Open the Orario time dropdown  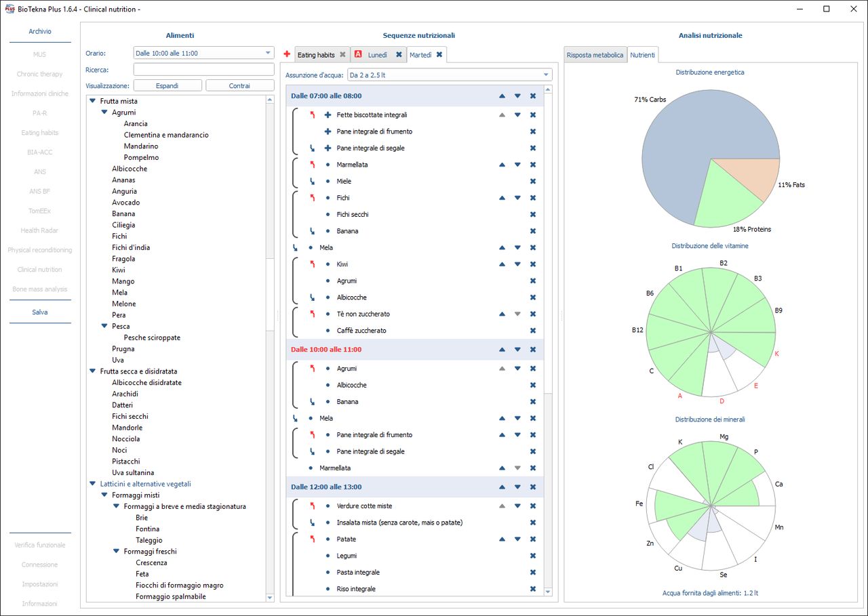(267, 53)
